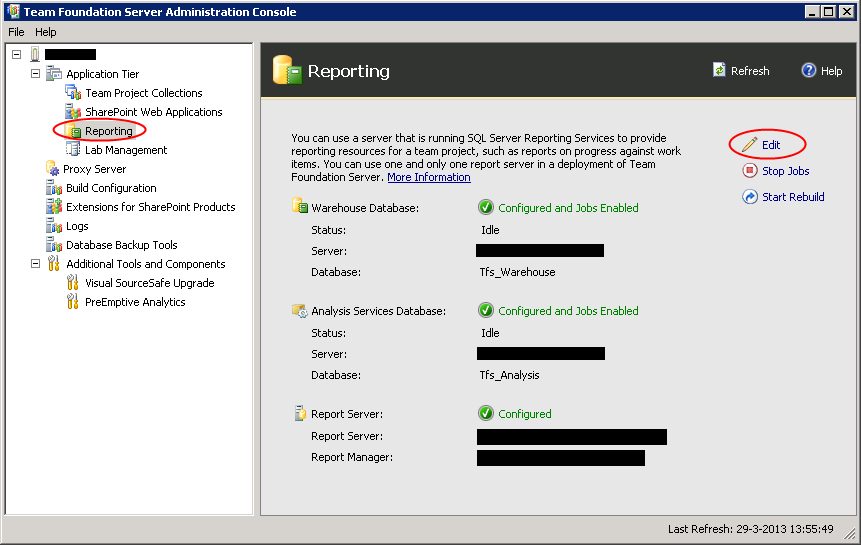Select the Logs icon in tree
The image size is (861, 545).
54,226
